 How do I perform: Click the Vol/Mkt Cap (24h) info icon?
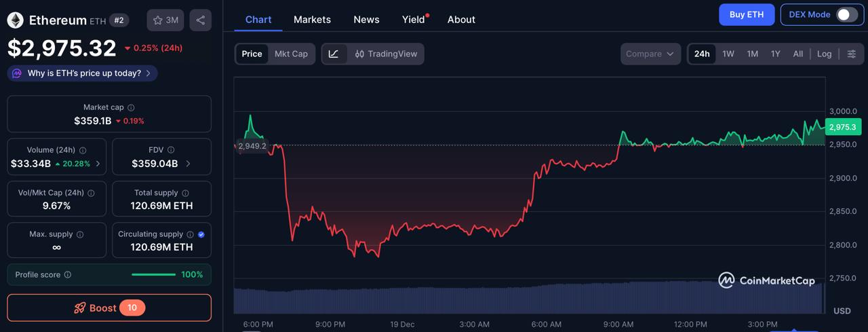coord(91,193)
